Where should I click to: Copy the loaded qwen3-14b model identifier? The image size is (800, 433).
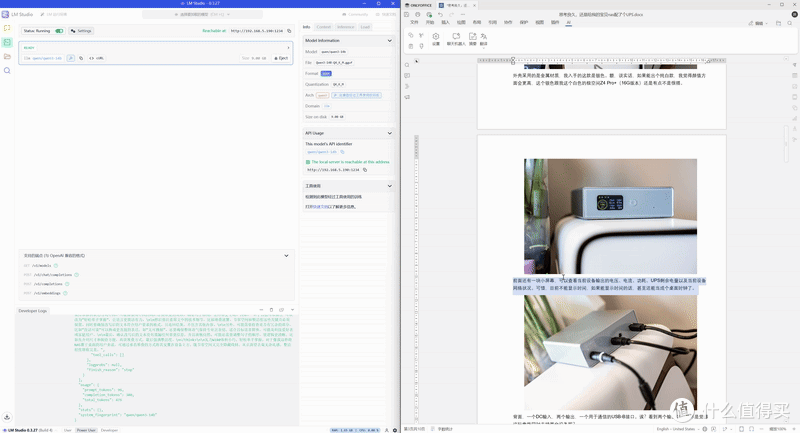(81, 58)
